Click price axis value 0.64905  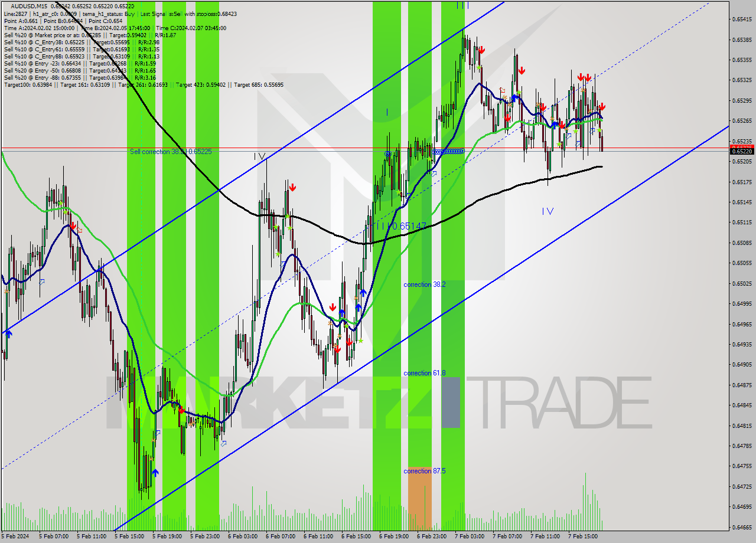pos(742,364)
